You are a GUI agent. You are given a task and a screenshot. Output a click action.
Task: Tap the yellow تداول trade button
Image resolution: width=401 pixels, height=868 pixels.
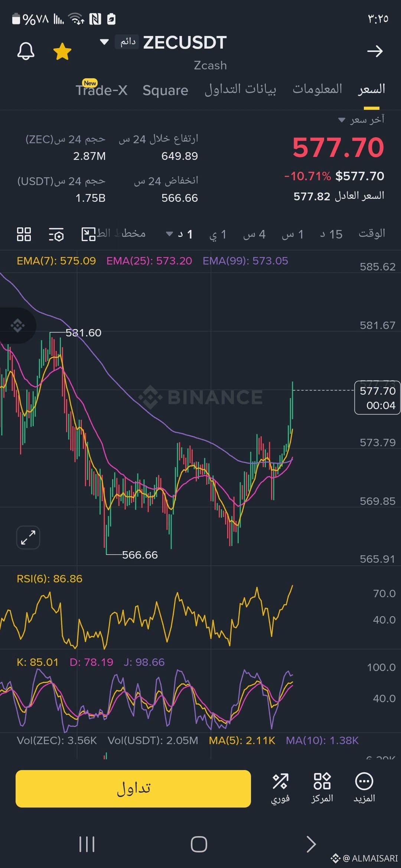(x=133, y=789)
